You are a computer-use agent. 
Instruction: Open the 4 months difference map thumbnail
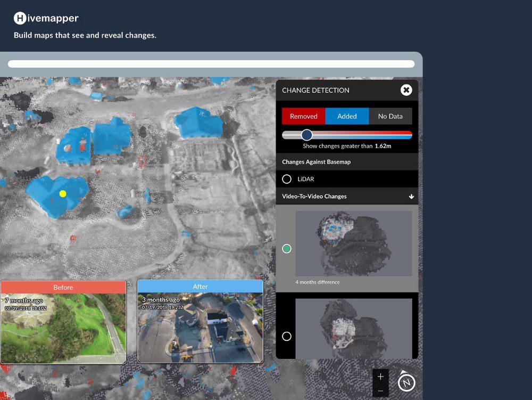pyautogui.click(x=354, y=243)
